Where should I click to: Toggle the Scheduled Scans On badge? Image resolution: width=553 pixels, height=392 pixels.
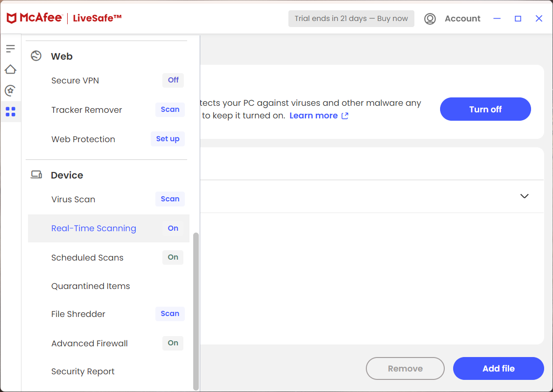(x=173, y=257)
